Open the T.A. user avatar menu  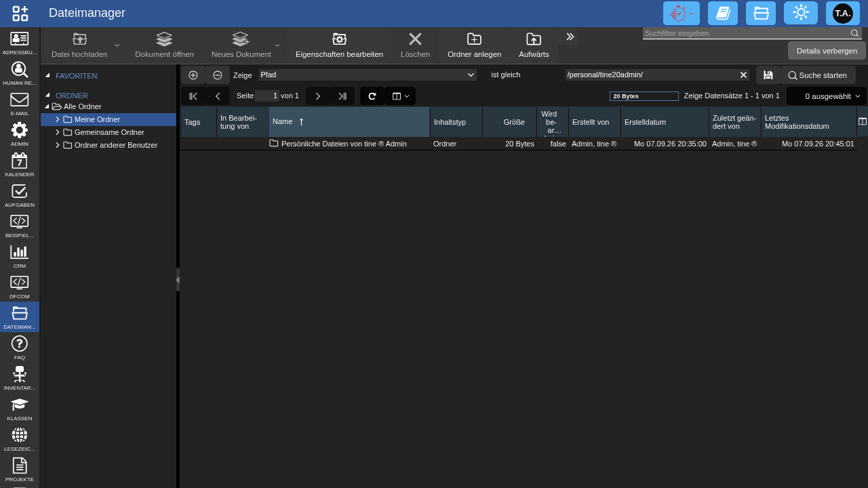[843, 13]
